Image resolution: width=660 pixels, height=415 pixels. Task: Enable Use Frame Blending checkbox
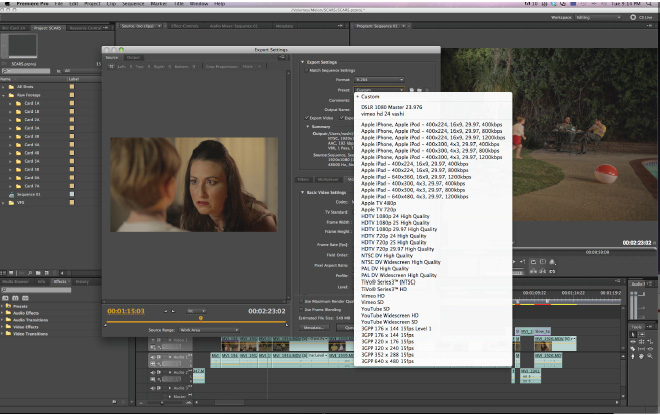coord(301,309)
